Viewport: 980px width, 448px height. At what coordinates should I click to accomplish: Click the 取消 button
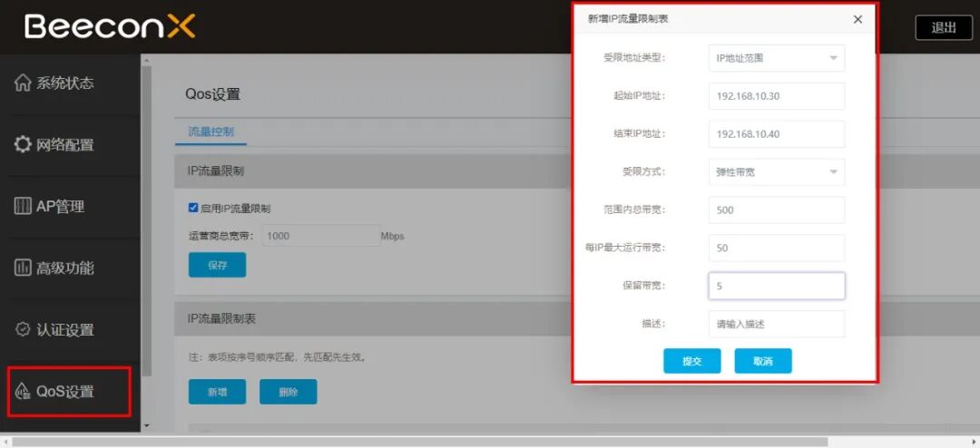(762, 361)
